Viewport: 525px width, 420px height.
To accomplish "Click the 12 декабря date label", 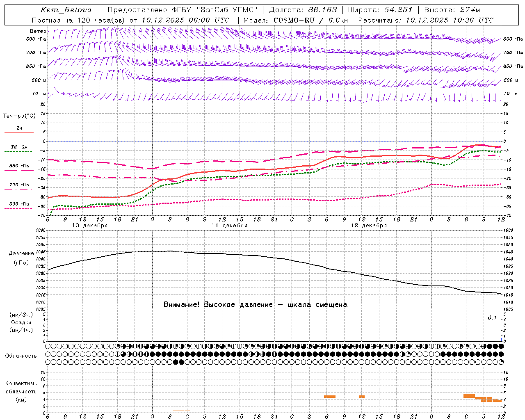I will click(x=369, y=226).
